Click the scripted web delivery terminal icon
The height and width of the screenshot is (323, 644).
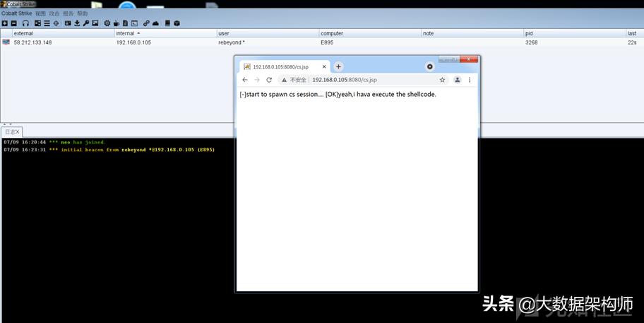[x=134, y=23]
